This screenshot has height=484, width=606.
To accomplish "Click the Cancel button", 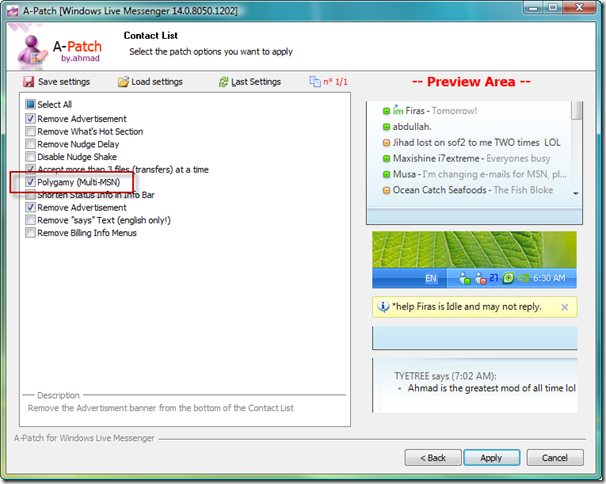I will (555, 458).
